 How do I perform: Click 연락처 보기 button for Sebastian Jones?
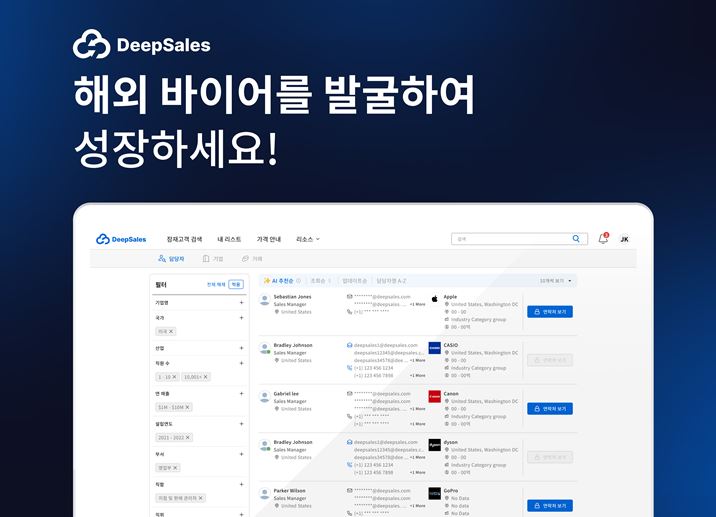click(550, 311)
